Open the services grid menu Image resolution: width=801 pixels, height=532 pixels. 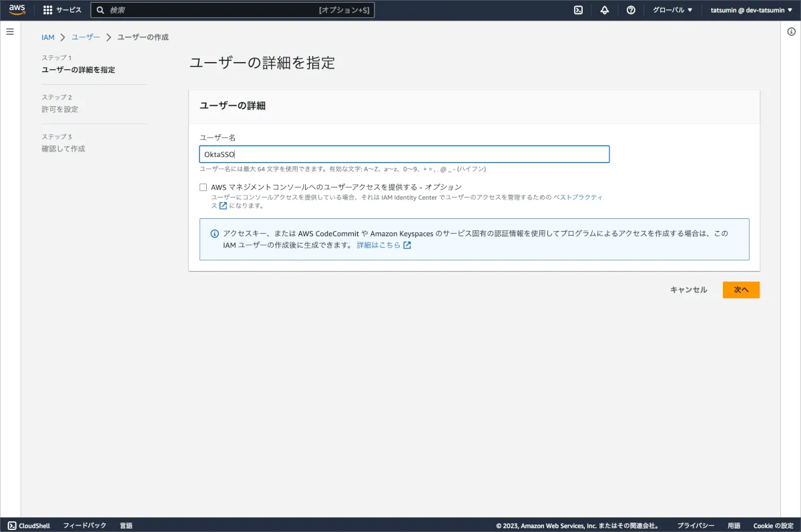47,10
